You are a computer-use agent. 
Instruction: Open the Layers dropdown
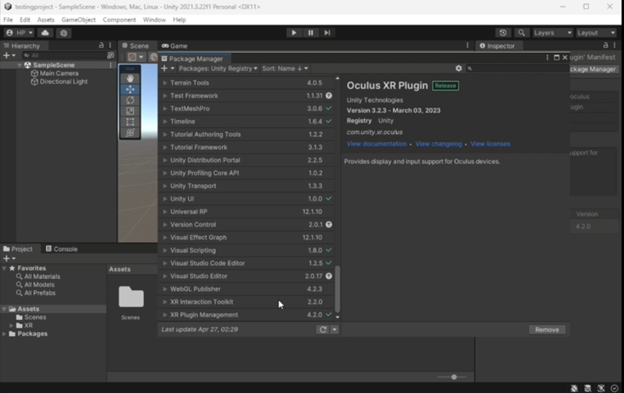(553, 33)
